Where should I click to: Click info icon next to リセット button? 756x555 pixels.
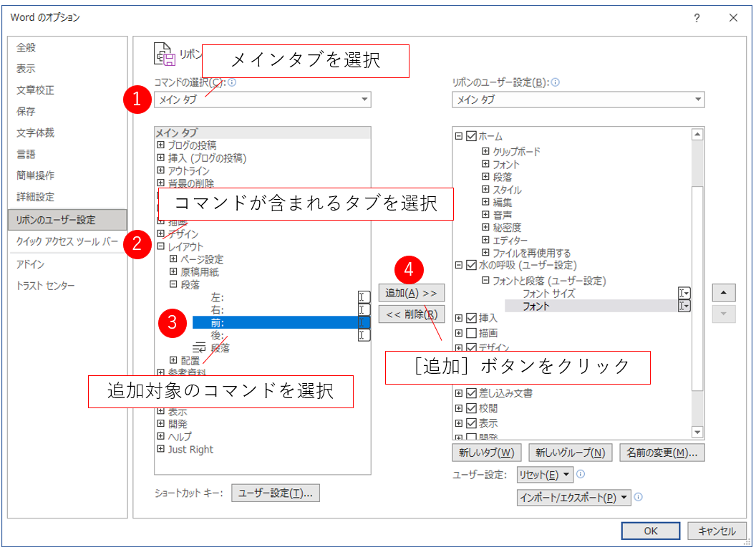(x=581, y=474)
